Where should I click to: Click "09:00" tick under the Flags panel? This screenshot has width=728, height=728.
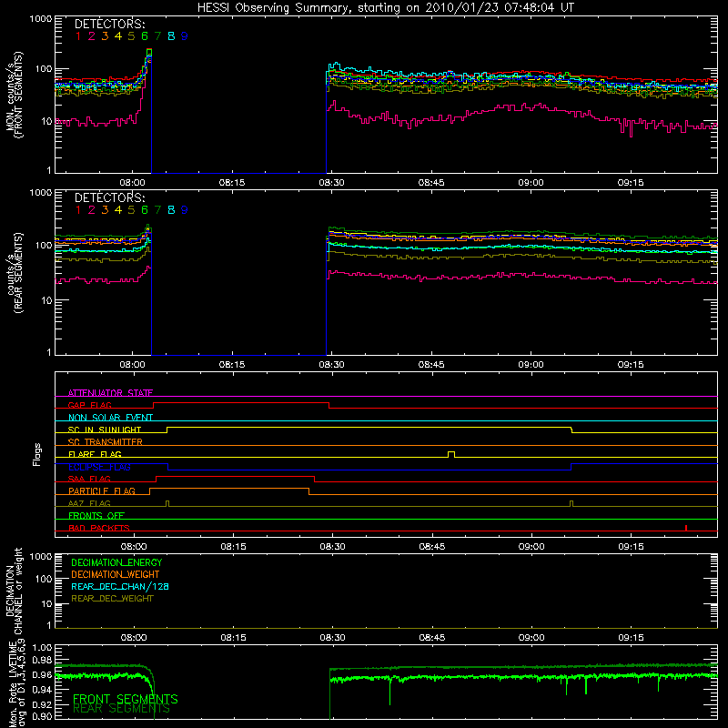pyautogui.click(x=531, y=547)
